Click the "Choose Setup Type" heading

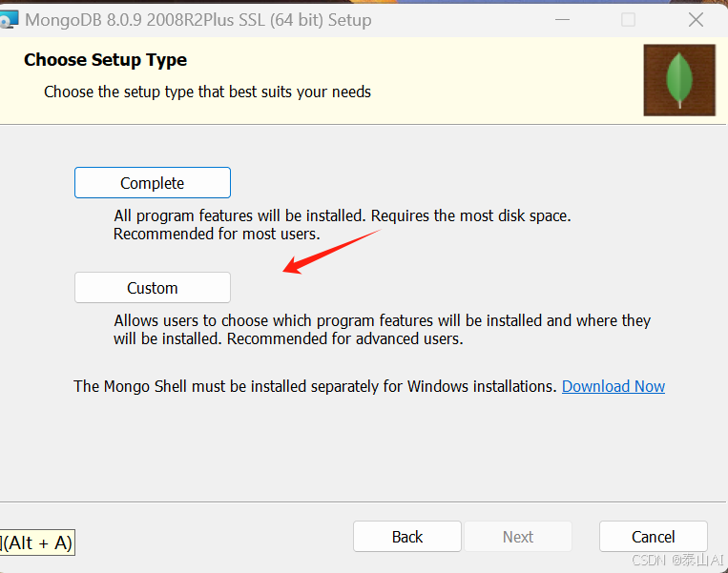click(105, 60)
